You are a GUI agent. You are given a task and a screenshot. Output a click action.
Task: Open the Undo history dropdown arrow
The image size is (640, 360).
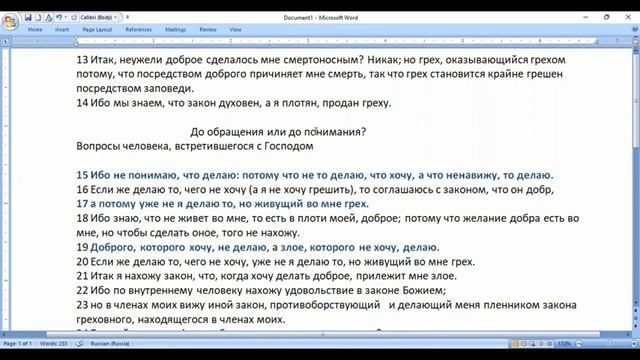coord(65,18)
